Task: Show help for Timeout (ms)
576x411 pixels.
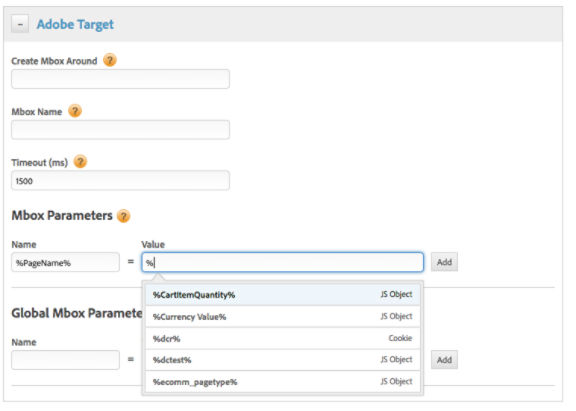Action: coord(80,162)
